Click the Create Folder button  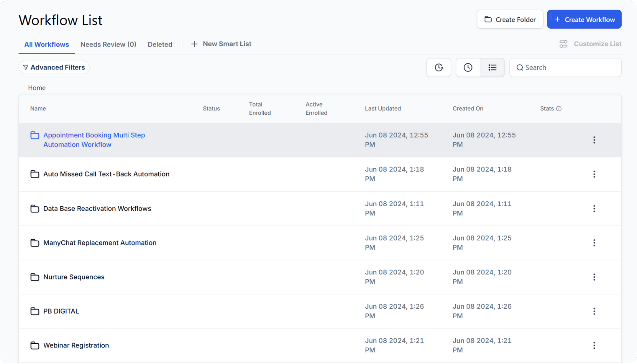[510, 19]
